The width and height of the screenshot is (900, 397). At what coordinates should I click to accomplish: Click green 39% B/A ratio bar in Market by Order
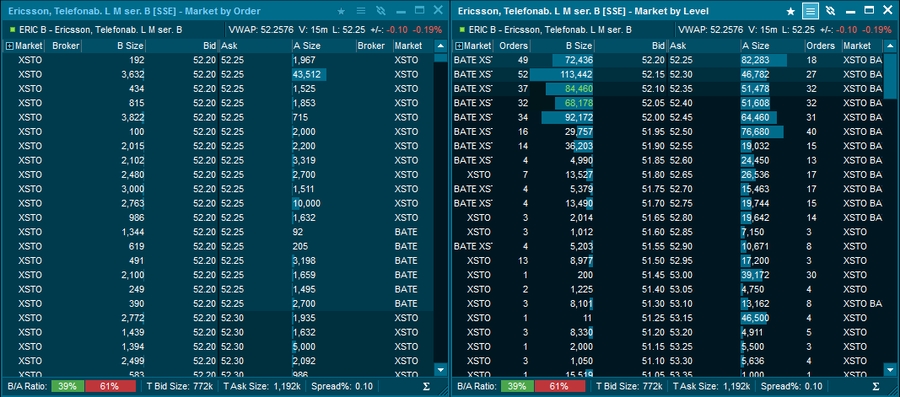point(68,386)
